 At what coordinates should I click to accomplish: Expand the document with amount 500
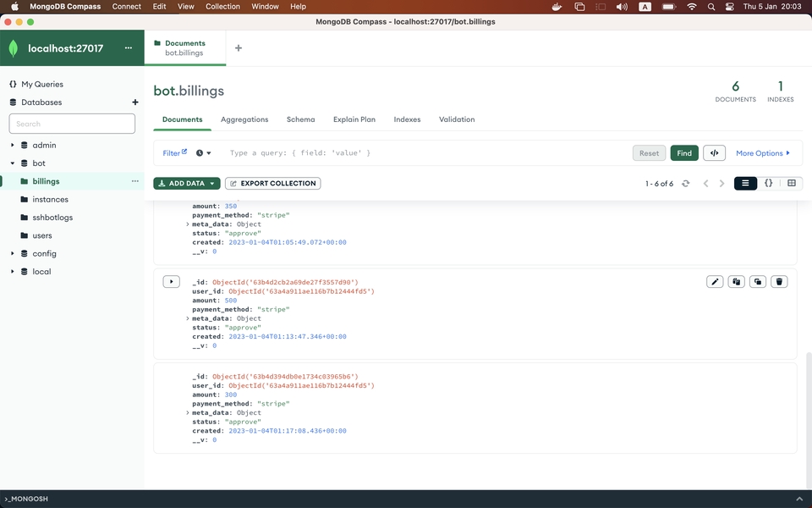point(172,281)
